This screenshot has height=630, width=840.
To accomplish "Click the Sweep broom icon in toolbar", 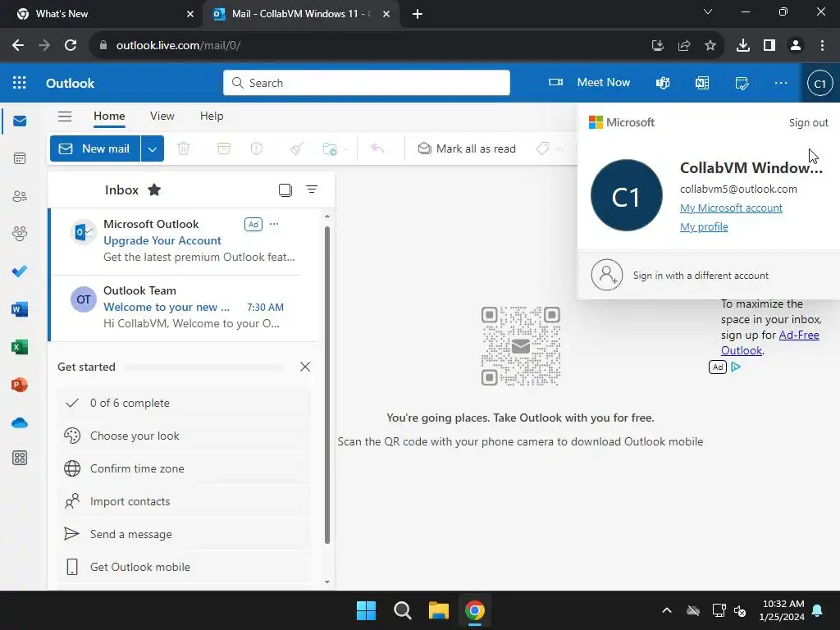I will [x=297, y=148].
